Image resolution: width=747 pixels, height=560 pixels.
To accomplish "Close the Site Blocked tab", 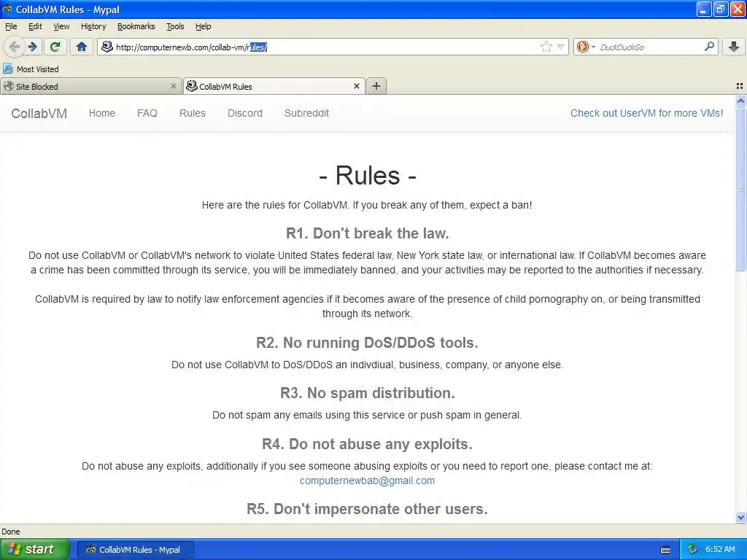I will tap(174, 86).
